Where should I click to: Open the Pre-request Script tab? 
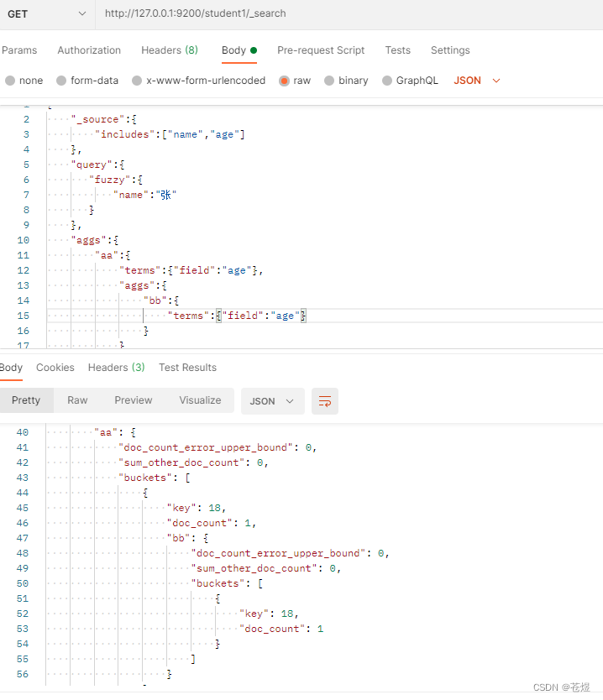tap(321, 50)
